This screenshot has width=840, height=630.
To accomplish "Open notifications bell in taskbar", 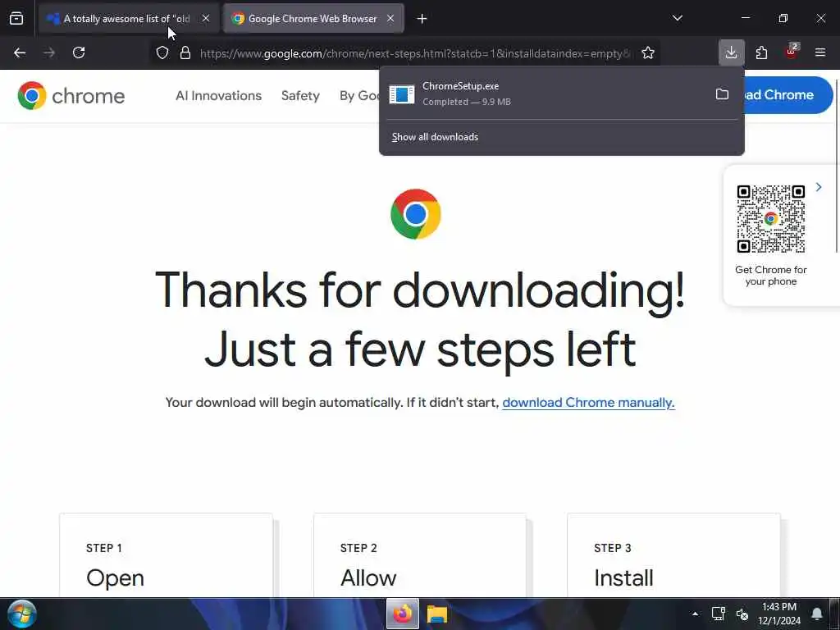I will click(816, 614).
